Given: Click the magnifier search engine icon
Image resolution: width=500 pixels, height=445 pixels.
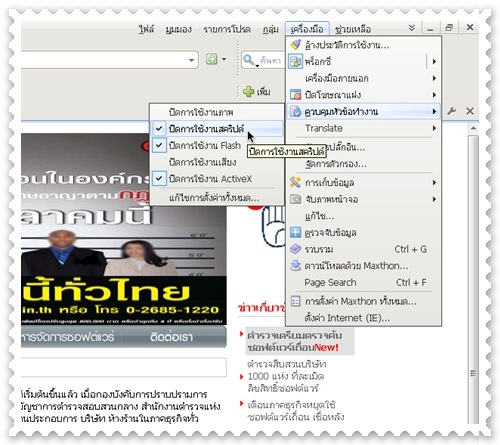Looking at the screenshot, I should point(248,60).
